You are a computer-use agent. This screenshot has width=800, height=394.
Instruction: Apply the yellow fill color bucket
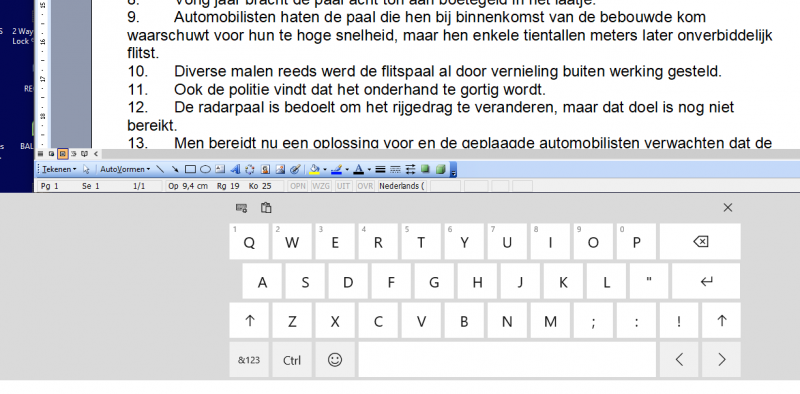[x=315, y=169]
